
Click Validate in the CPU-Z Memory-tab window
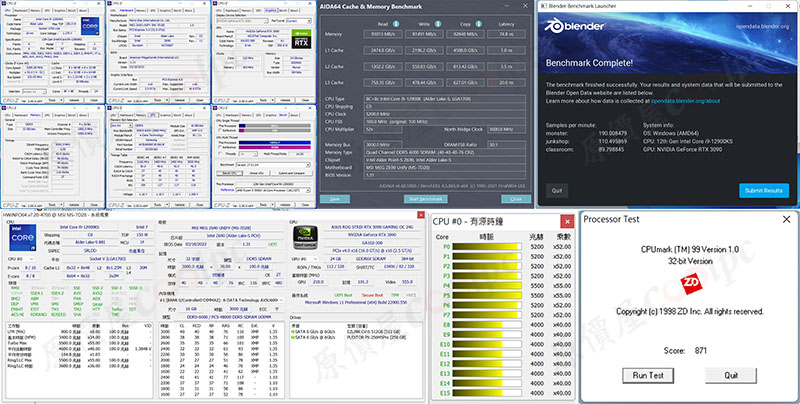74,205
